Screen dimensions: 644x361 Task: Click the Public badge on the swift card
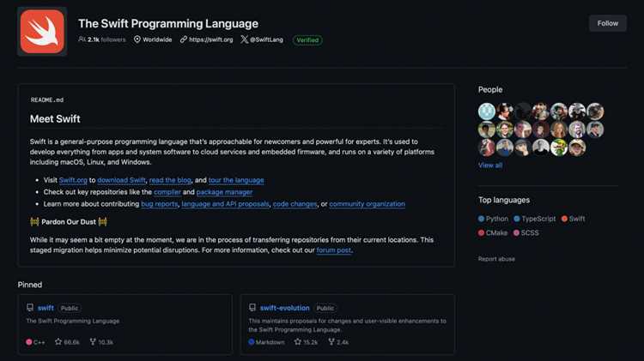click(x=70, y=308)
